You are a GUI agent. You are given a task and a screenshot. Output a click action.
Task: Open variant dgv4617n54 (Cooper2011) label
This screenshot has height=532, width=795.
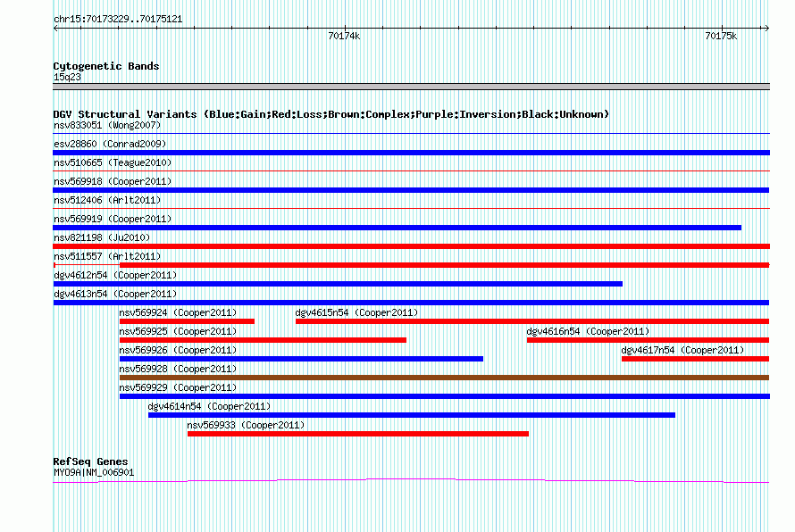(682, 350)
